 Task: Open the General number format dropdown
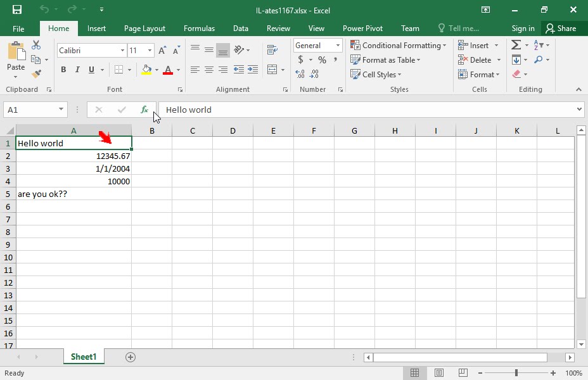pos(338,46)
